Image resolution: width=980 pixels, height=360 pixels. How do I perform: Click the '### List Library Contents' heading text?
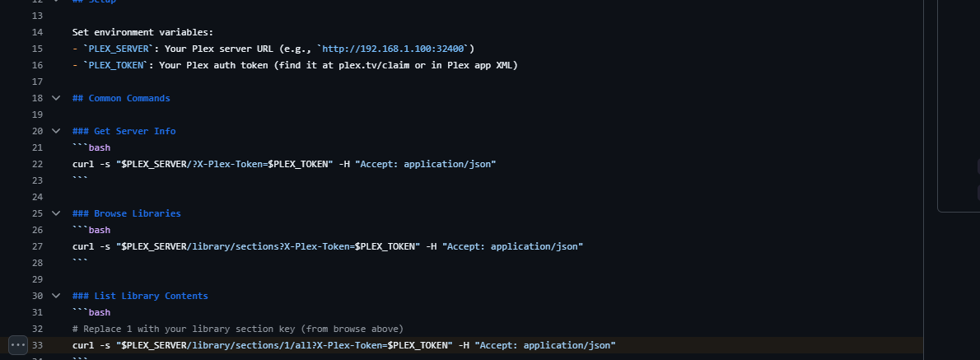(x=141, y=296)
